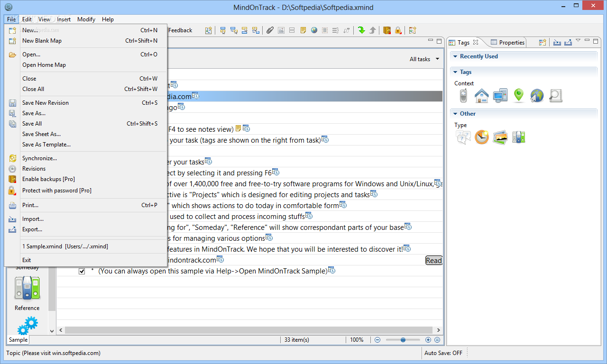Click Feedback in the toolbar

(180, 30)
